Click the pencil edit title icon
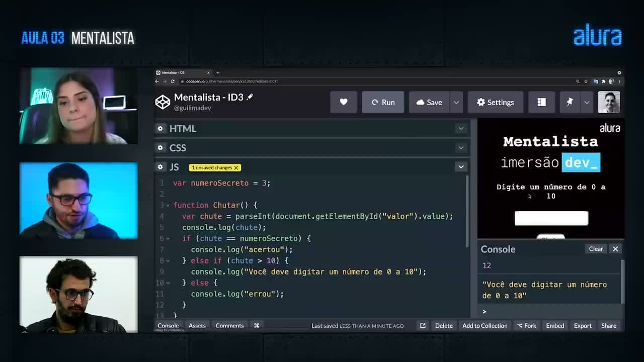 pyautogui.click(x=250, y=97)
